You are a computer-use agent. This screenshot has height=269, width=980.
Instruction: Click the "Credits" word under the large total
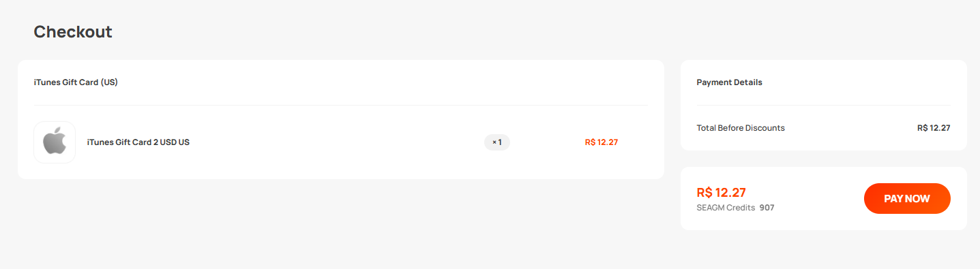coord(741,208)
